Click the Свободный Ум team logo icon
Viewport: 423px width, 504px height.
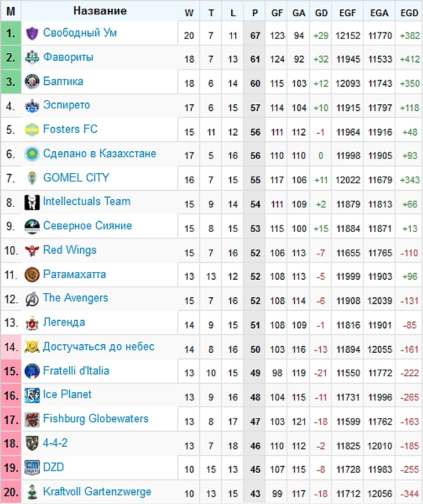[32, 34]
